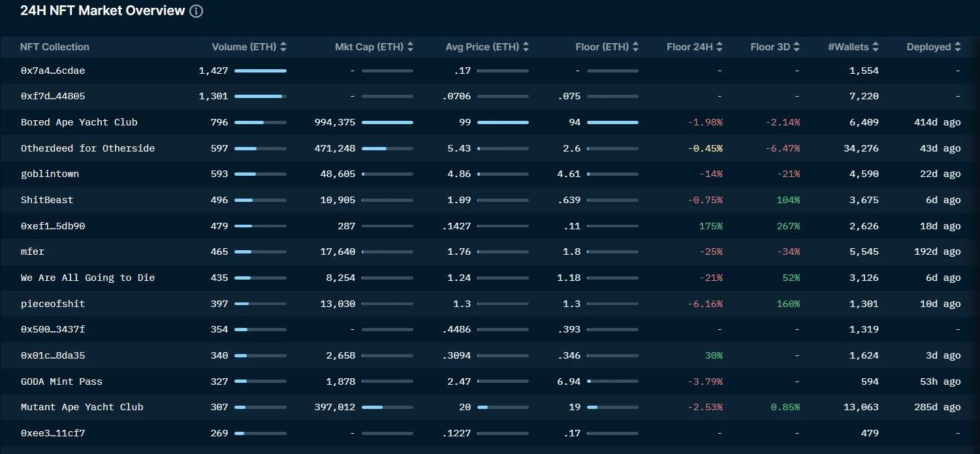This screenshot has height=454, width=980.
Task: Sort by Volume (ETH) arrow icon
Action: tap(283, 47)
